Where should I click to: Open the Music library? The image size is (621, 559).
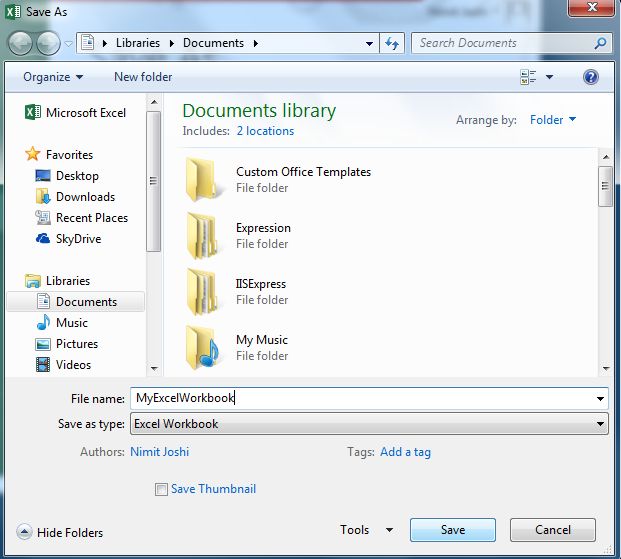[72, 322]
